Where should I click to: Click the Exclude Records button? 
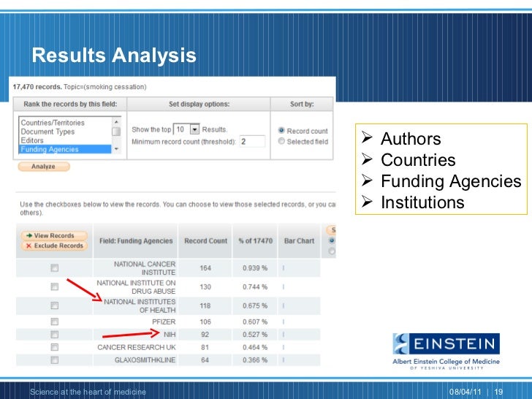coord(54,246)
